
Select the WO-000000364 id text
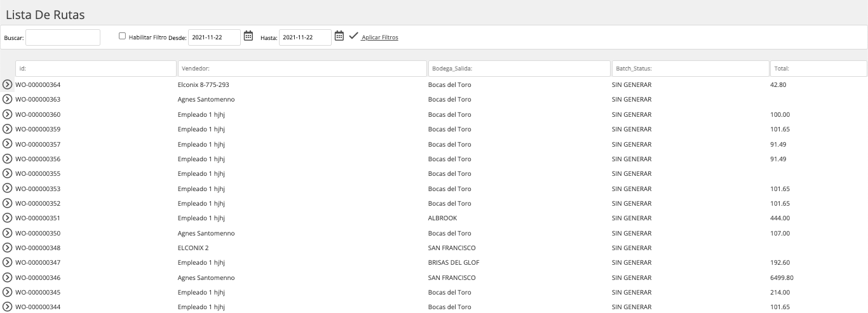[x=37, y=84]
